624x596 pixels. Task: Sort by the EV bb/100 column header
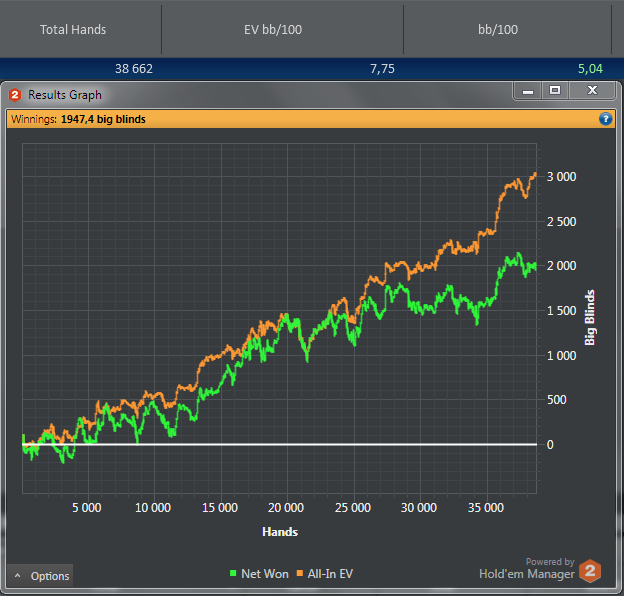[273, 29]
